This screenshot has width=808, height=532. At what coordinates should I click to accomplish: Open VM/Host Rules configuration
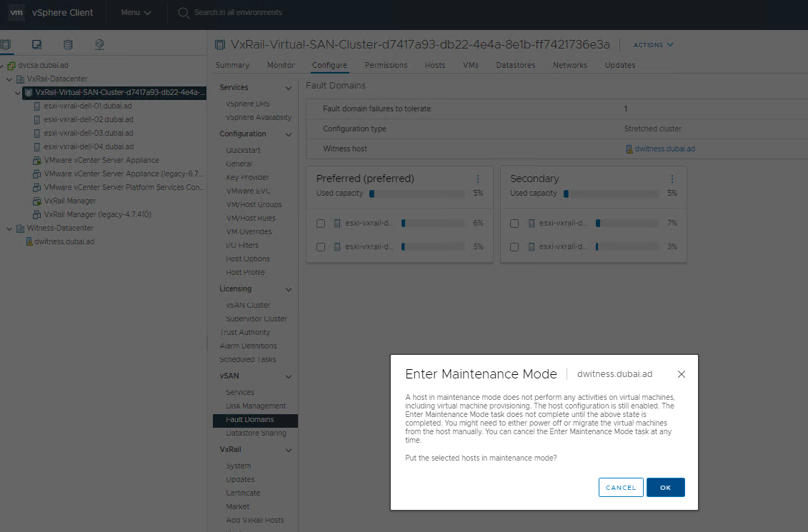pos(251,218)
